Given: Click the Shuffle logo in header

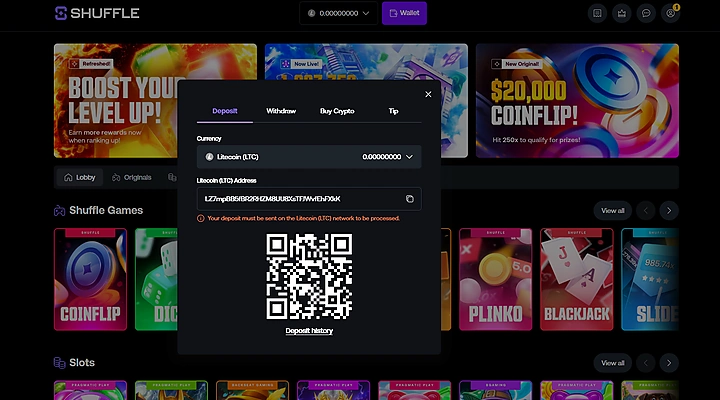Looking at the screenshot, I should click(97, 13).
